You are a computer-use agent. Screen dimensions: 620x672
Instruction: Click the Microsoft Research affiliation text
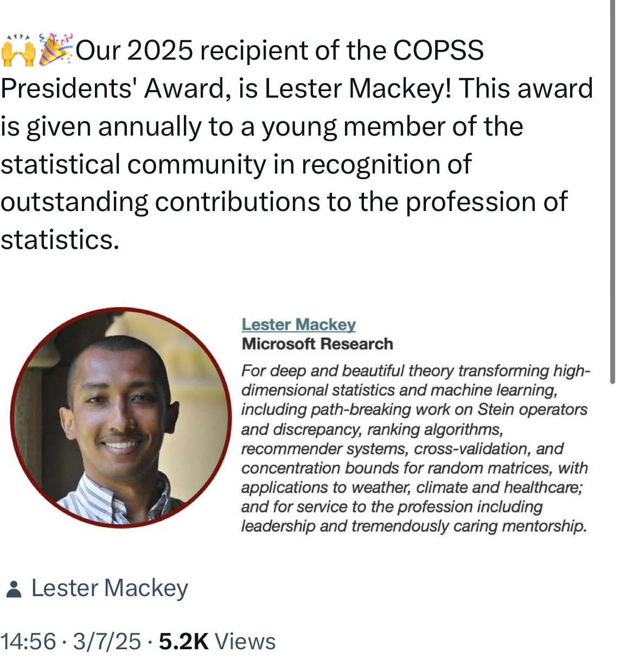[317, 344]
